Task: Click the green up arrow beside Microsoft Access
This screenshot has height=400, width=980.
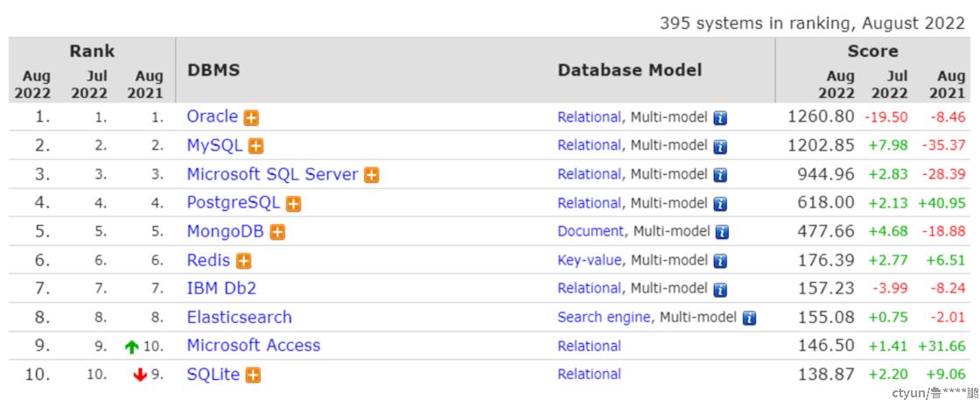Action: click(x=132, y=347)
